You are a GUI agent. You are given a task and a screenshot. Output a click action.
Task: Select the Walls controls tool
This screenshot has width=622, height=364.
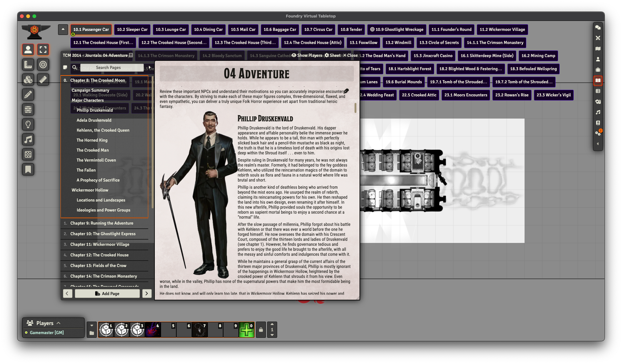(28, 109)
